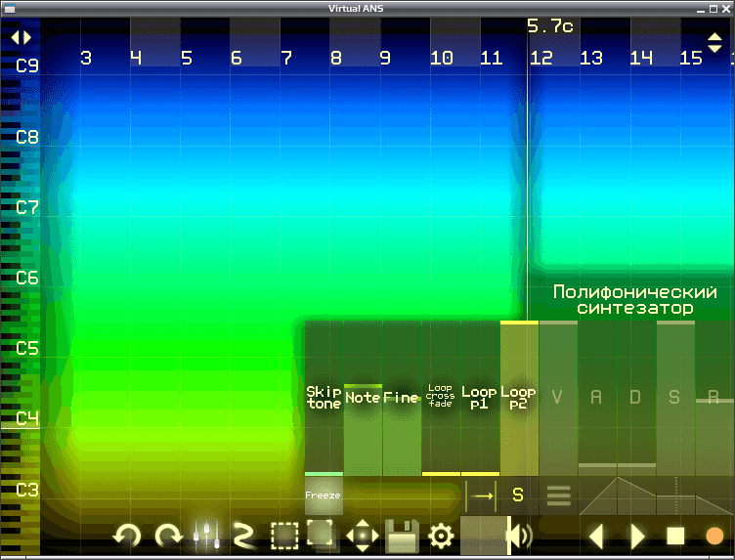Toggle the loop direction arrow button
This screenshot has height=560, width=735.
pyautogui.click(x=481, y=495)
